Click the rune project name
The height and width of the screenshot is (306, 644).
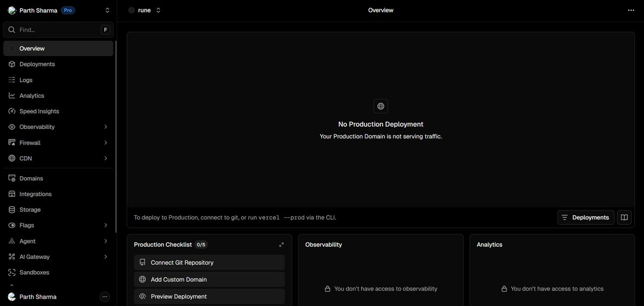point(144,10)
